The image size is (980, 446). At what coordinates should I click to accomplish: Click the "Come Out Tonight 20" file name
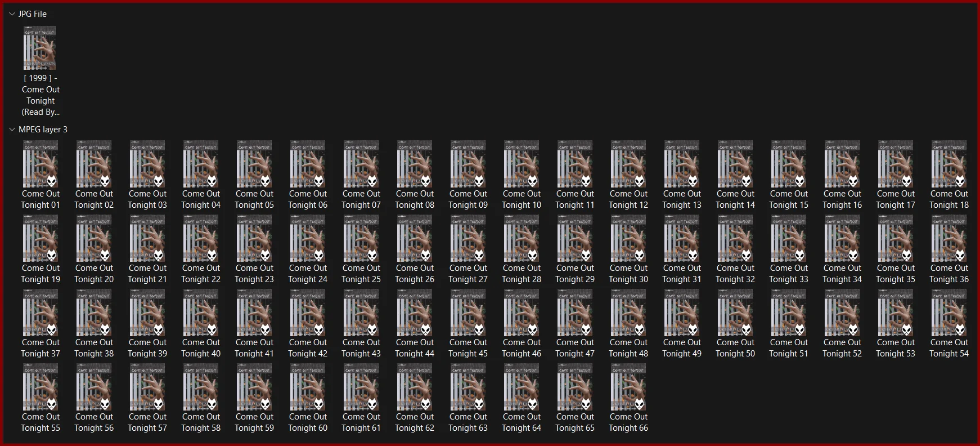pos(94,274)
